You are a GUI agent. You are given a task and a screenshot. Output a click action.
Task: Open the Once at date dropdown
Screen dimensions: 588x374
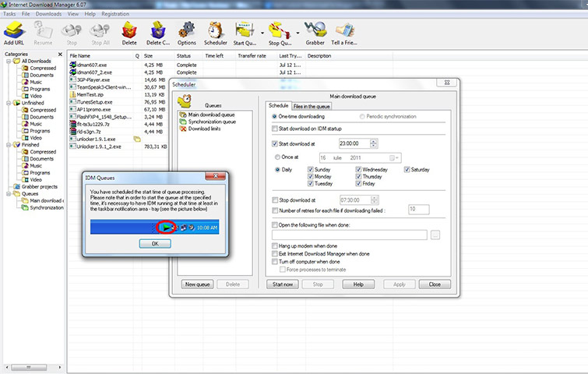[395, 158]
